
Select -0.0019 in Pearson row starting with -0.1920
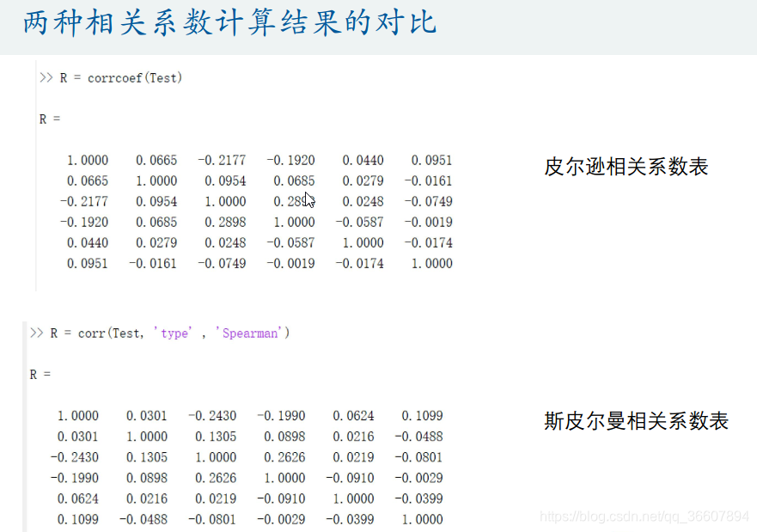tap(428, 222)
